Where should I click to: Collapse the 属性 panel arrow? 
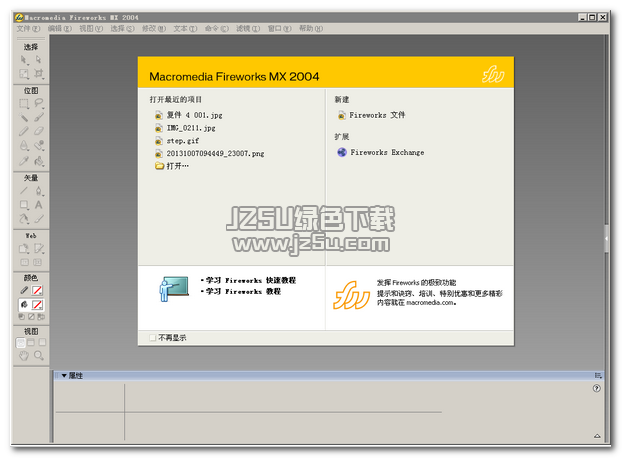[64, 376]
